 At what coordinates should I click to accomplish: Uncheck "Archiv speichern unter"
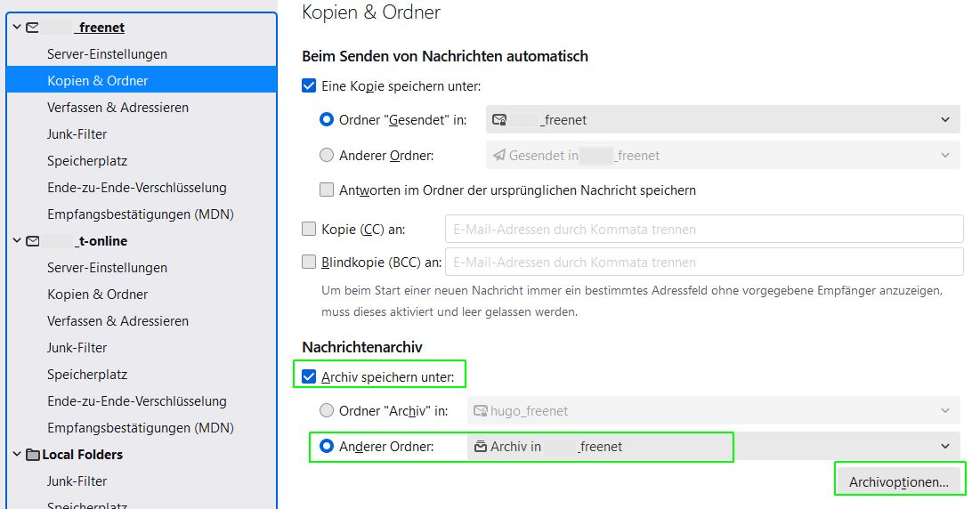(309, 376)
